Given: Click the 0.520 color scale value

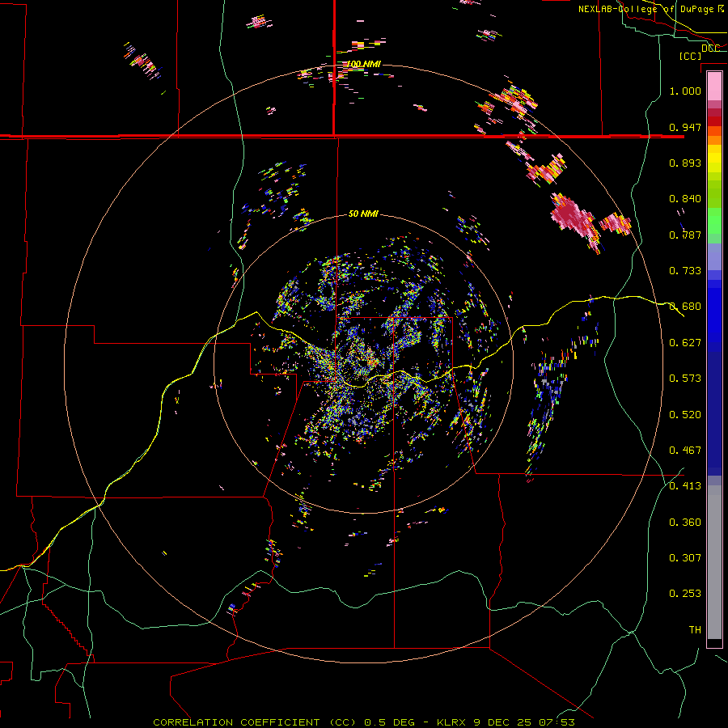Looking at the screenshot, I should (685, 415).
